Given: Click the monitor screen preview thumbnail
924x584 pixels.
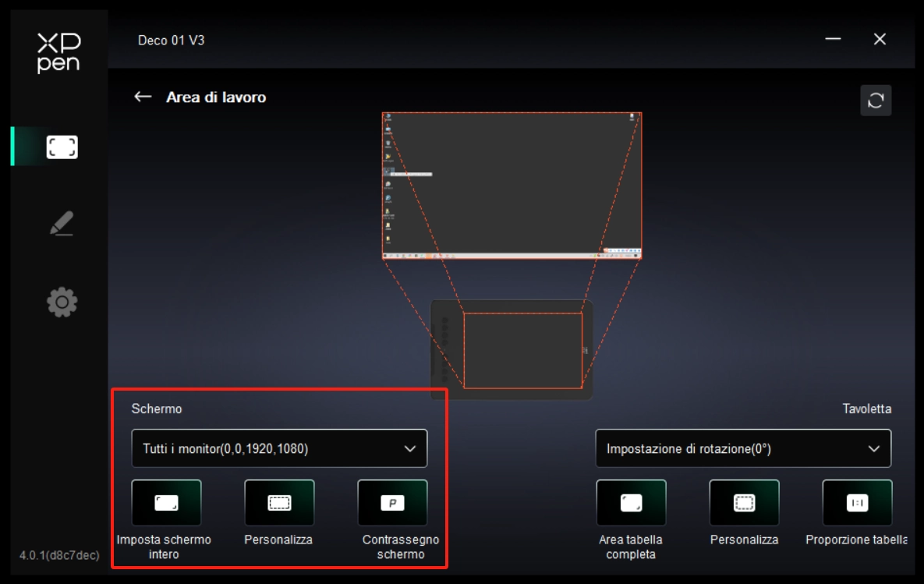Looking at the screenshot, I should pos(512,186).
